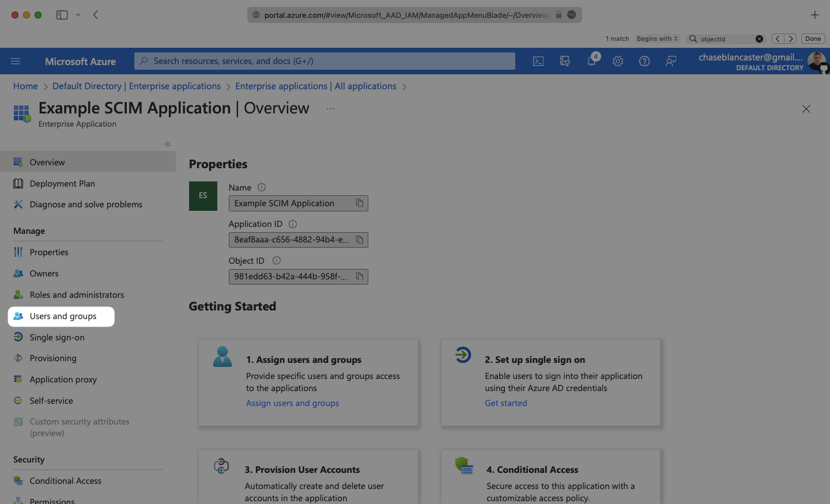This screenshot has height=504, width=830.
Task: Open Users and groups in sidebar
Action: click(x=63, y=316)
